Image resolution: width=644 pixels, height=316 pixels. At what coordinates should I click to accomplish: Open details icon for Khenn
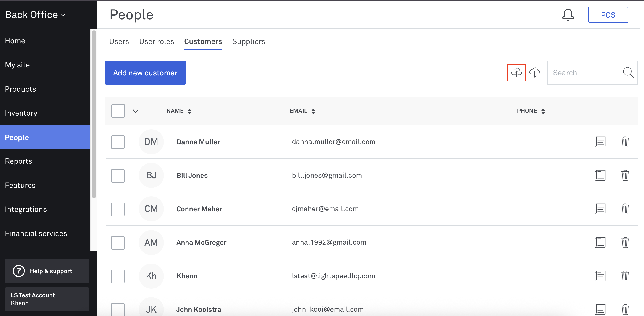(x=600, y=276)
